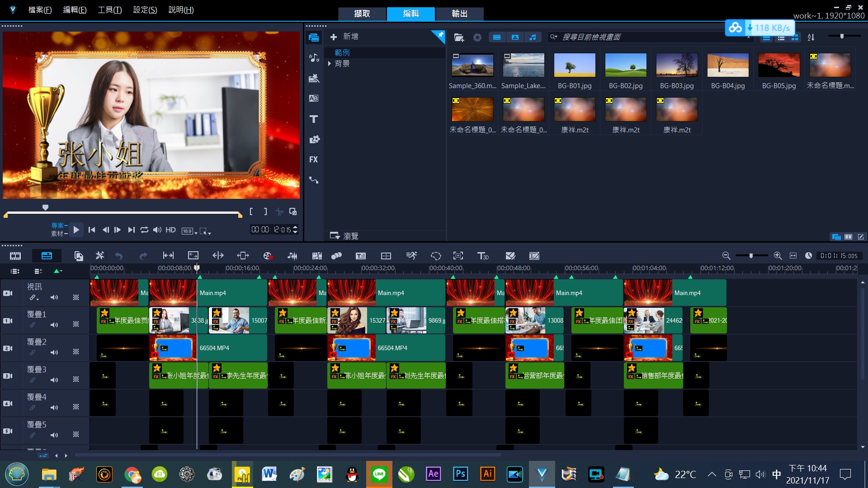Mute the 覆疊3 track speaker

(x=54, y=380)
